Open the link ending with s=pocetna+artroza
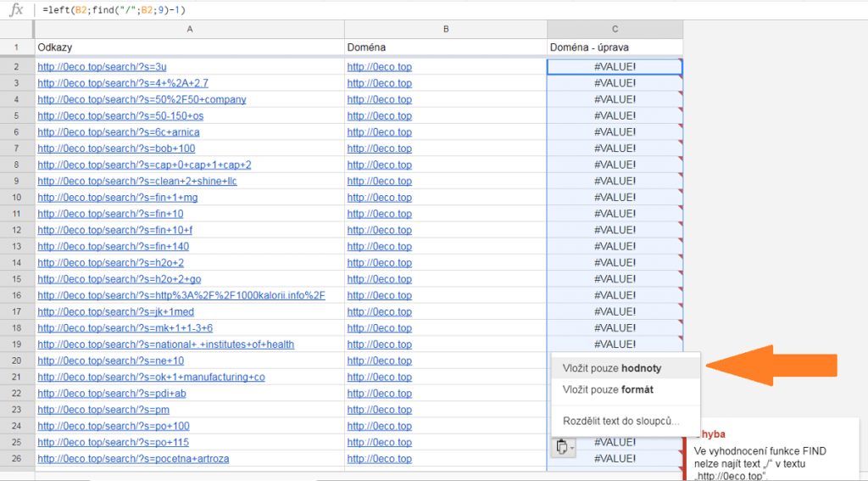 pyautogui.click(x=133, y=459)
